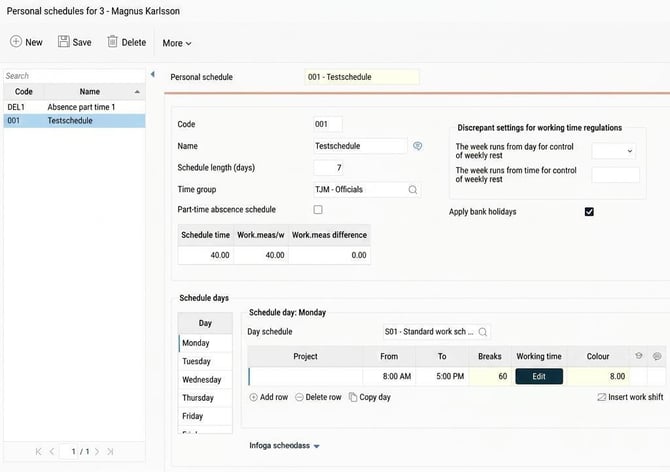670x472 pixels.
Task: Click last comment icon in table header
Action: (x=657, y=356)
